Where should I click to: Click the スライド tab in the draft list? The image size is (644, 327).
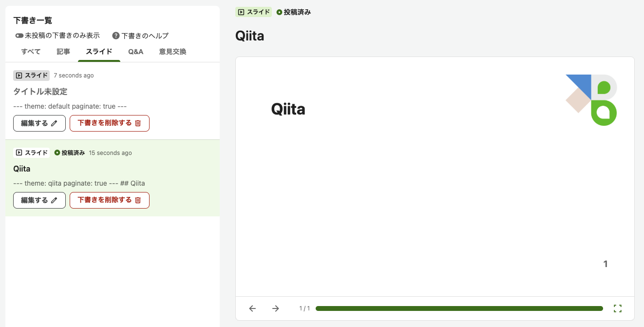tap(99, 52)
